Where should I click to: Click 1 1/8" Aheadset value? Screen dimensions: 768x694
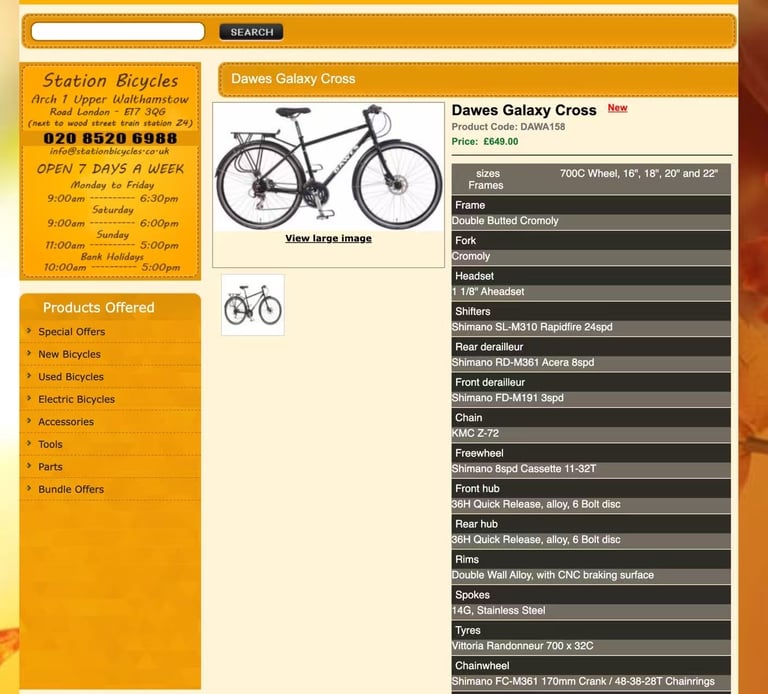[488, 291]
